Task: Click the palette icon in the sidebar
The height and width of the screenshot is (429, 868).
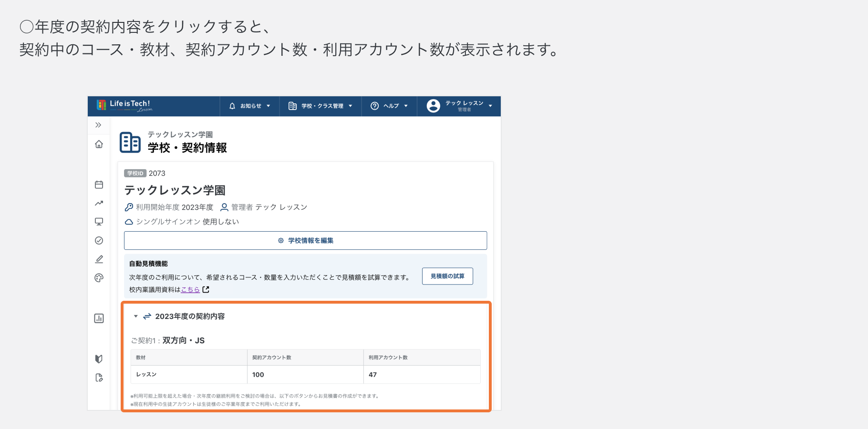Action: tap(99, 277)
